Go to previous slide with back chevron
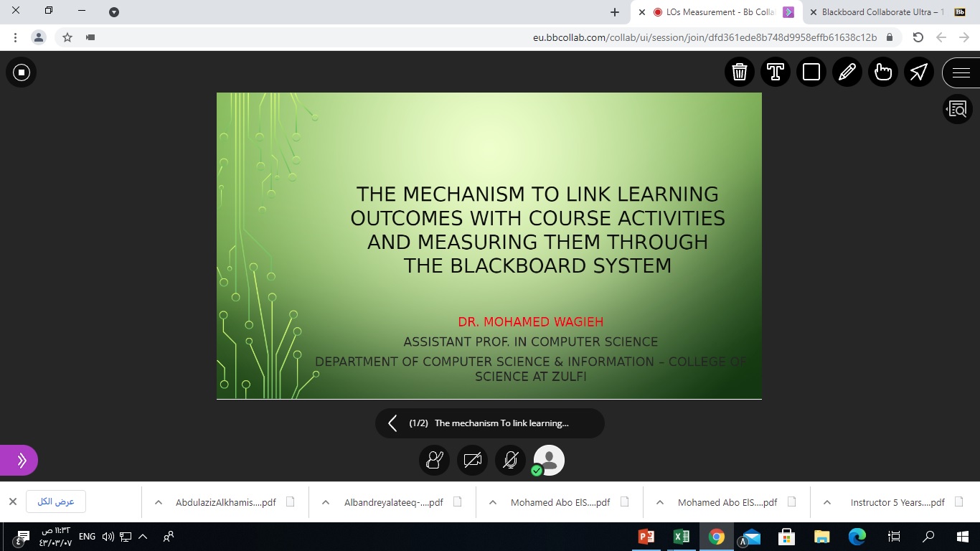980x551 pixels. pyautogui.click(x=392, y=423)
